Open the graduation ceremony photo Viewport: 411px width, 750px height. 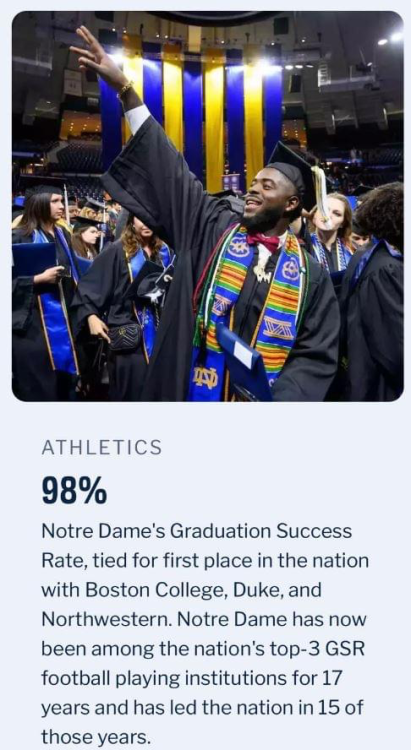coord(207,206)
